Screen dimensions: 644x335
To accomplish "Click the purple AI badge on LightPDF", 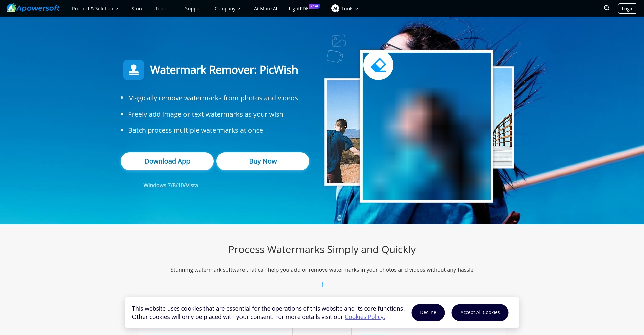I will (x=314, y=6).
